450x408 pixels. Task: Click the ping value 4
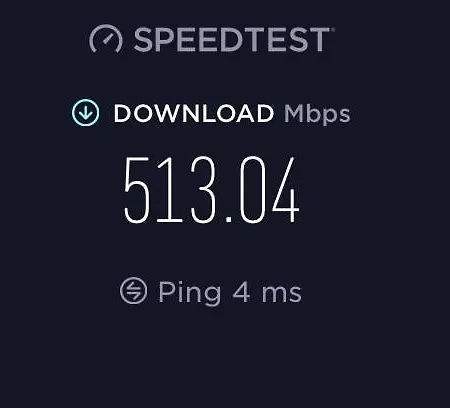point(241,292)
